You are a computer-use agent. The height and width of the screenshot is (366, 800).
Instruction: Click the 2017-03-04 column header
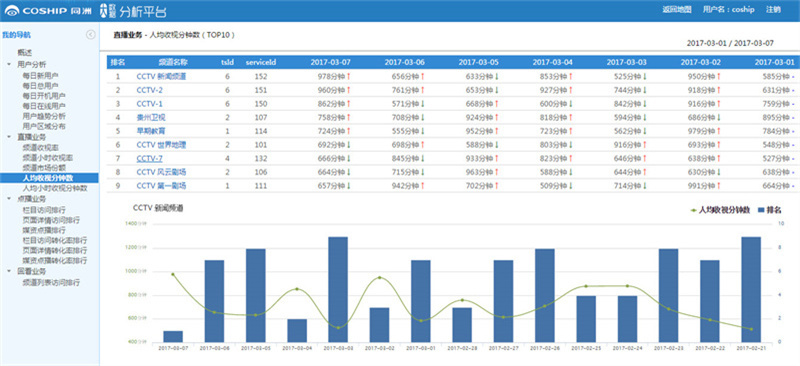[553, 62]
